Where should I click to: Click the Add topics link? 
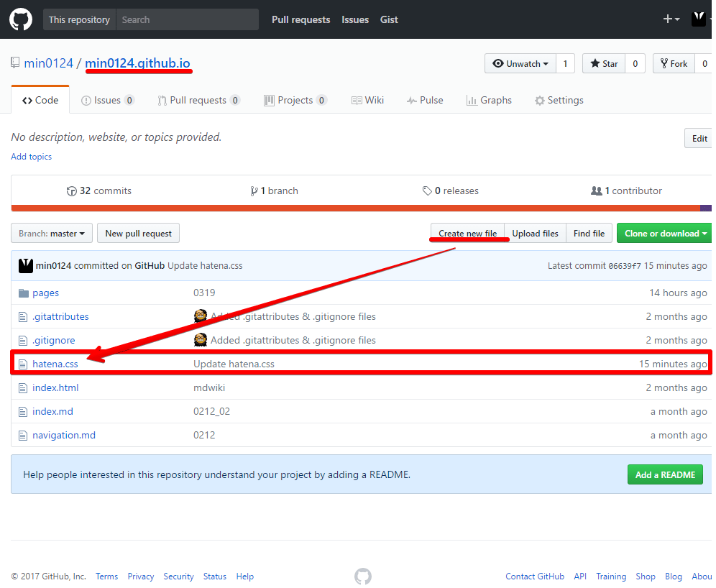tap(31, 157)
